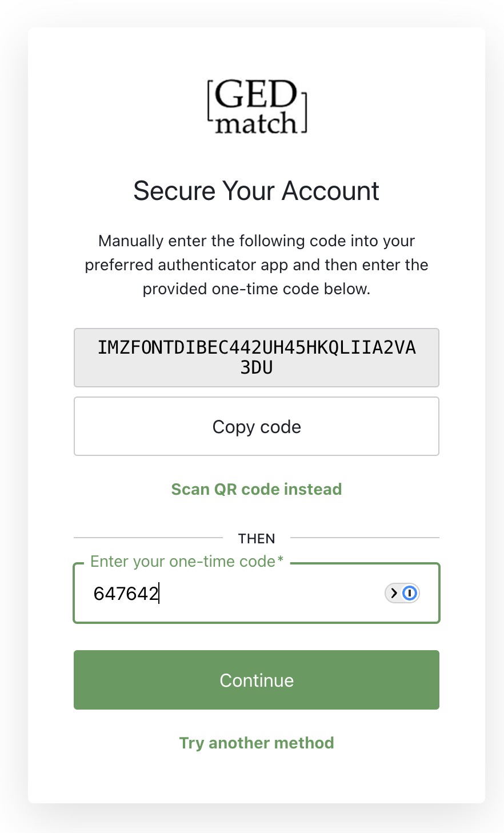Click the THEN divider label

click(x=257, y=538)
